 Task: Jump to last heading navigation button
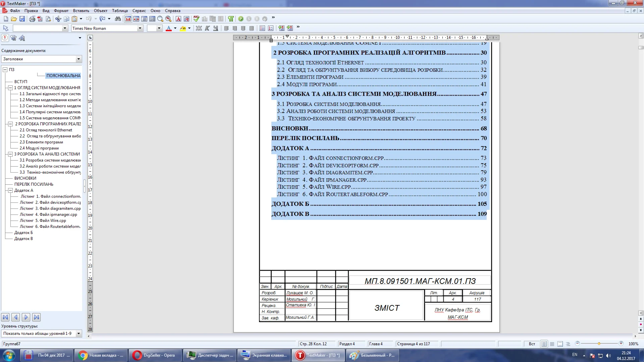[x=37, y=317]
